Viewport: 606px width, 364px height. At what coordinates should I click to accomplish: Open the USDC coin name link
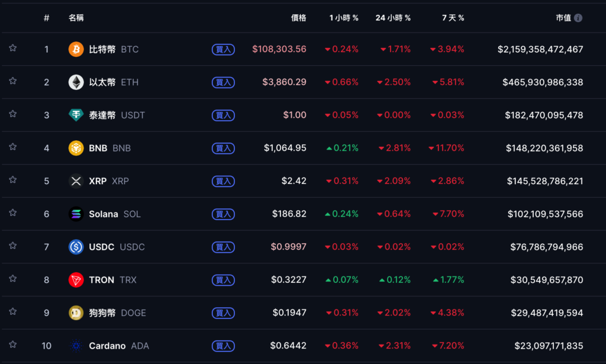click(101, 247)
